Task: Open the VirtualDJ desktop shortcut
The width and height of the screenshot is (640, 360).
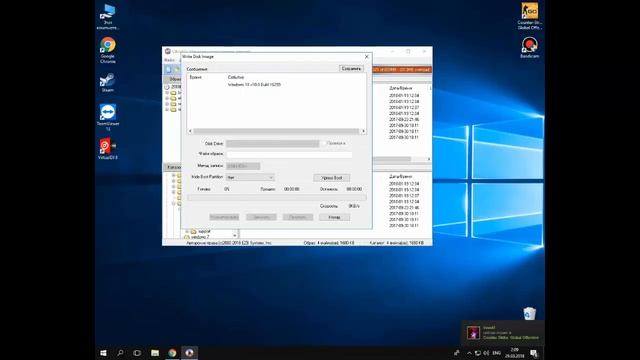Action: click(108, 149)
